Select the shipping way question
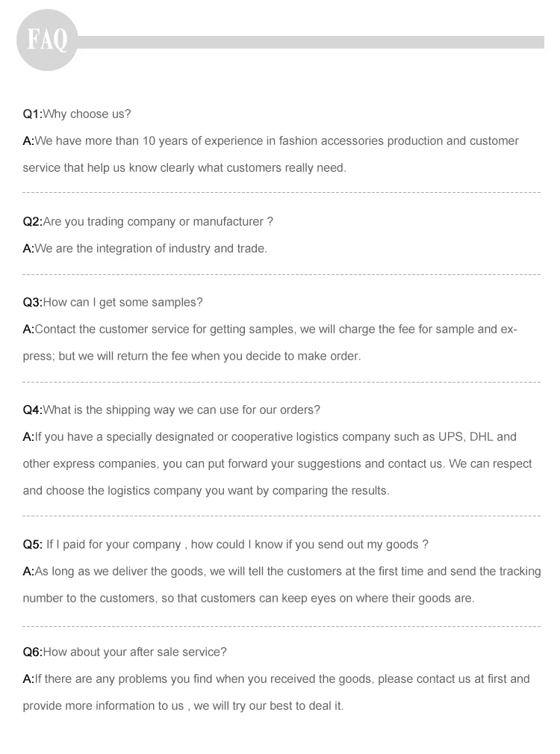560x754 pixels. [182, 410]
